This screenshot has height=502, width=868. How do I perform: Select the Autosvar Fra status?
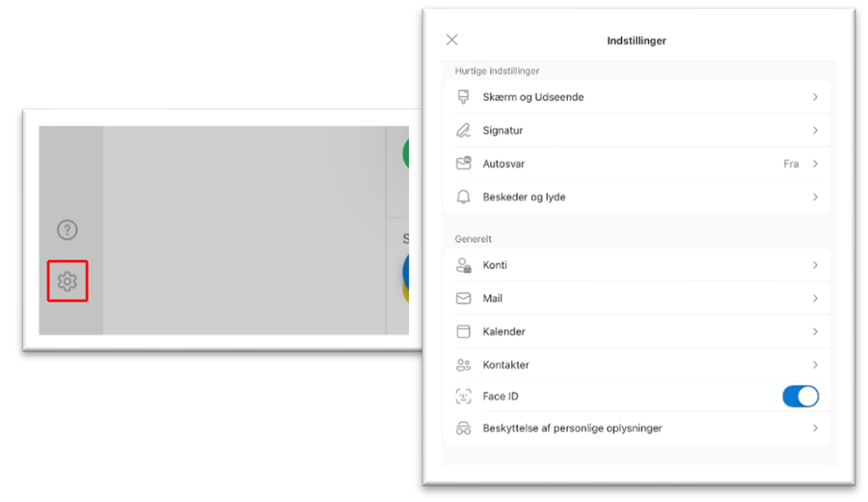point(791,164)
